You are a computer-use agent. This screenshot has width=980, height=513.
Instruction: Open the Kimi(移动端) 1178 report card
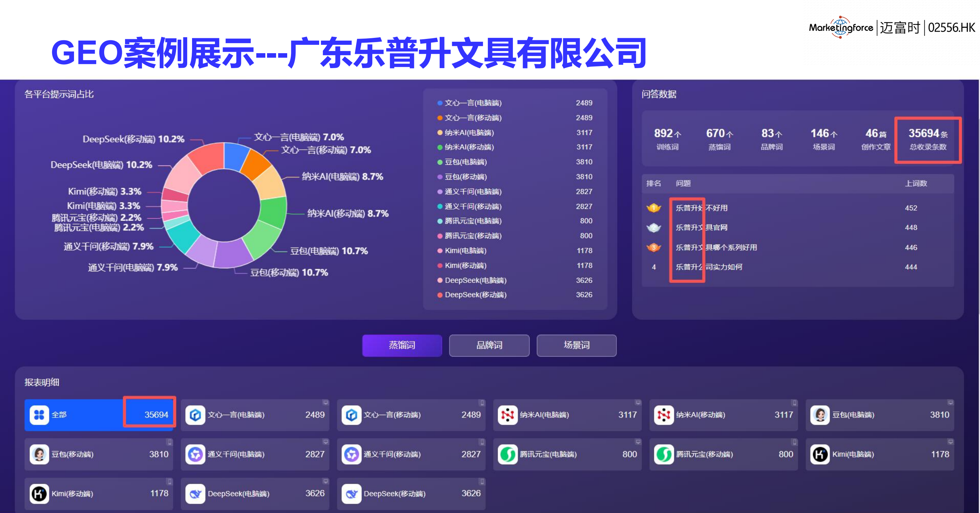[99, 494]
